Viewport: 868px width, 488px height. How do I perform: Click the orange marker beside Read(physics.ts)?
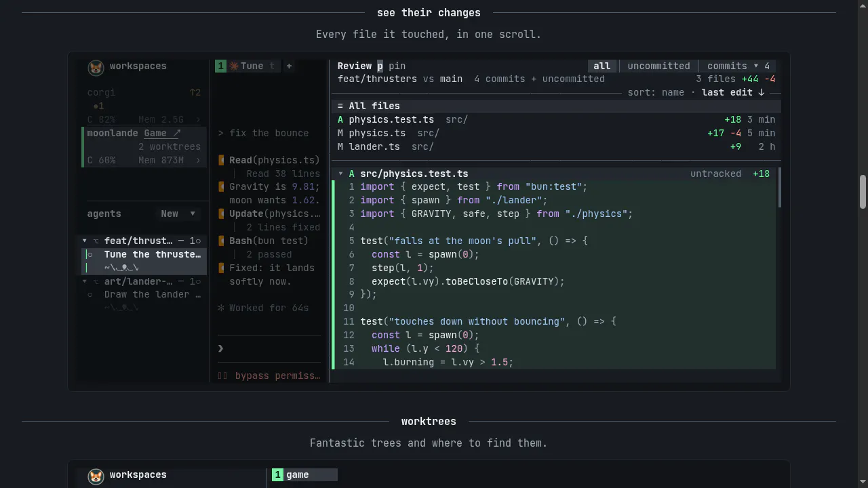click(x=221, y=160)
